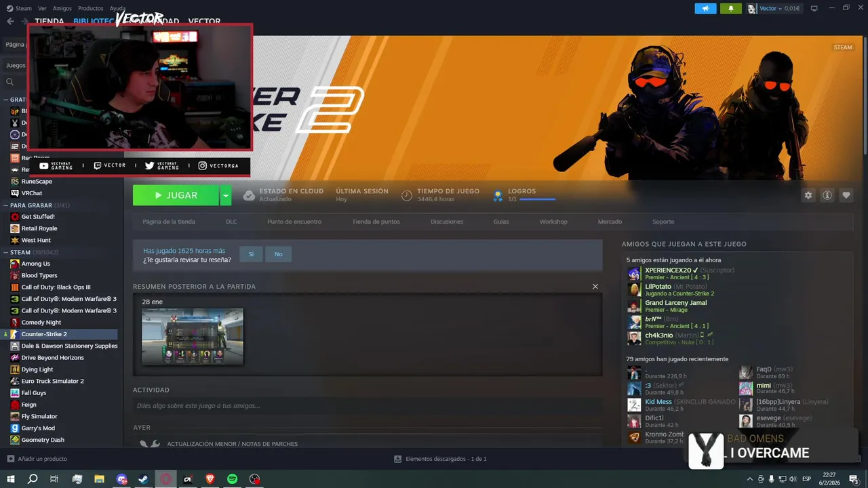Add Counter-Strike 2 to favorites heart icon
Viewport: 868px width, 488px height.
846,195
